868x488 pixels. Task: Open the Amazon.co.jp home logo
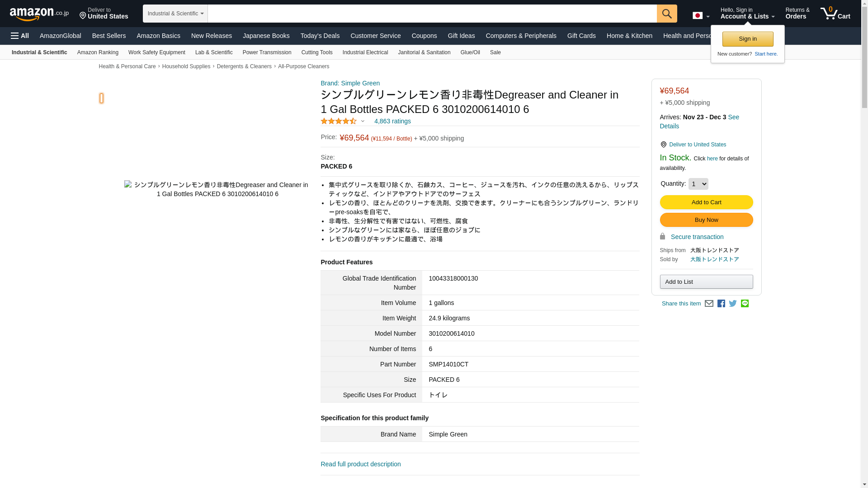click(39, 14)
